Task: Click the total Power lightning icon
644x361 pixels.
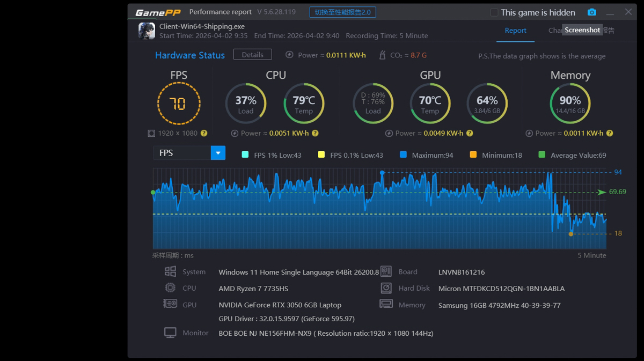Action: coord(289,55)
